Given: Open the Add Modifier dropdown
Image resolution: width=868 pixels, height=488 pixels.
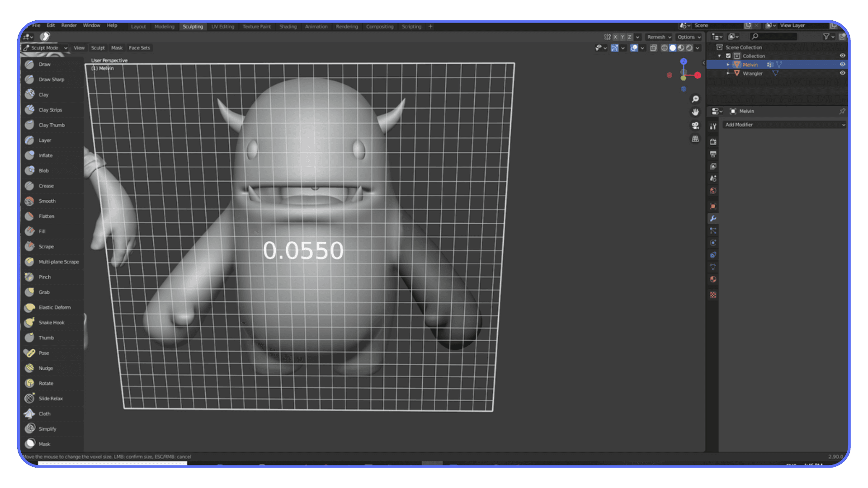Looking at the screenshot, I should [x=785, y=125].
